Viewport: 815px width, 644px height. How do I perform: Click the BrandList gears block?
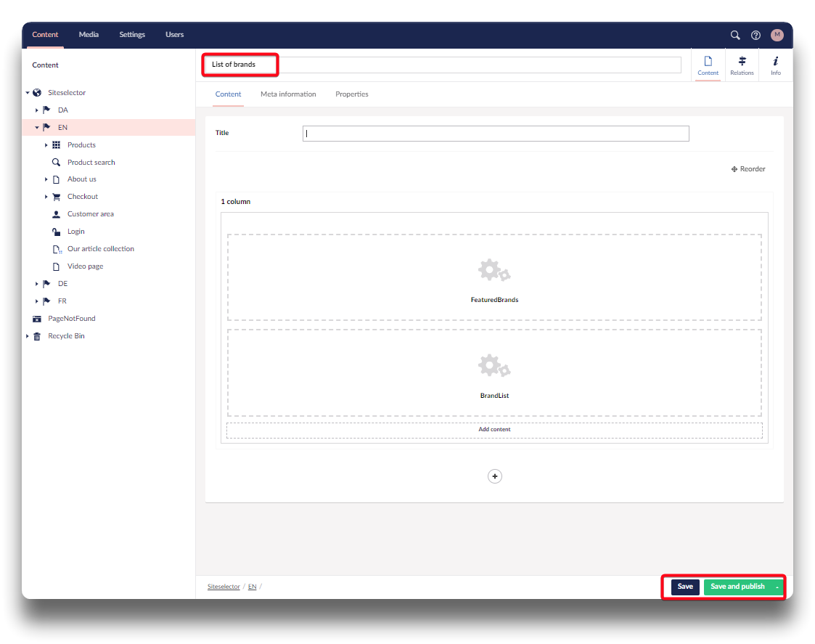494,373
